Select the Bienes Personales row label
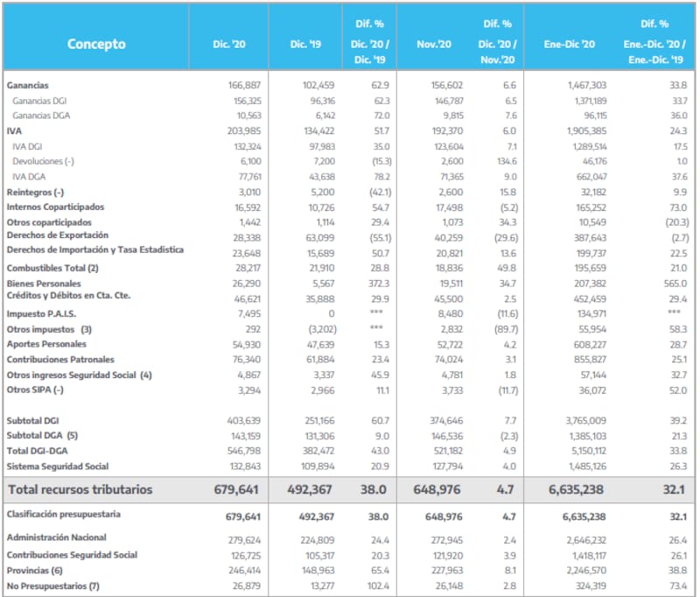 click(44, 284)
